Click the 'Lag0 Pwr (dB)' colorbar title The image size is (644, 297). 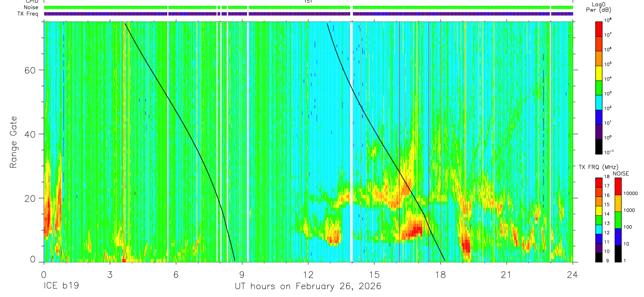point(599,7)
